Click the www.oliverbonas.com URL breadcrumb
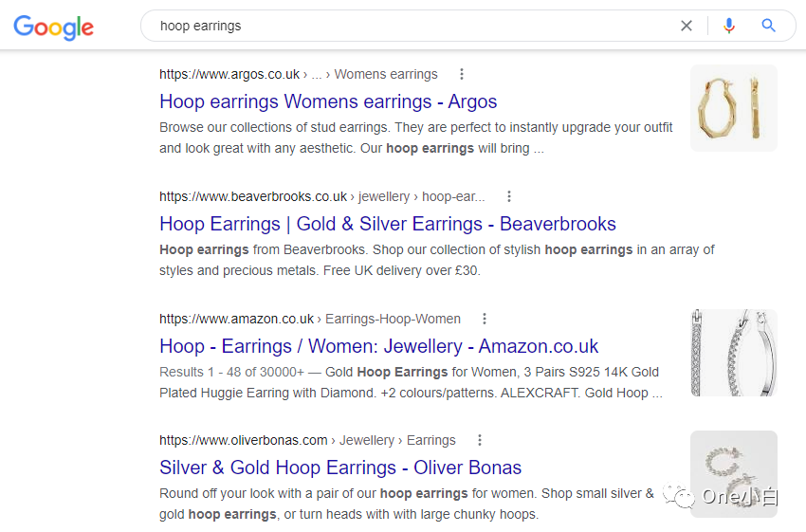Screen dimensions: 806x532 click(x=244, y=440)
